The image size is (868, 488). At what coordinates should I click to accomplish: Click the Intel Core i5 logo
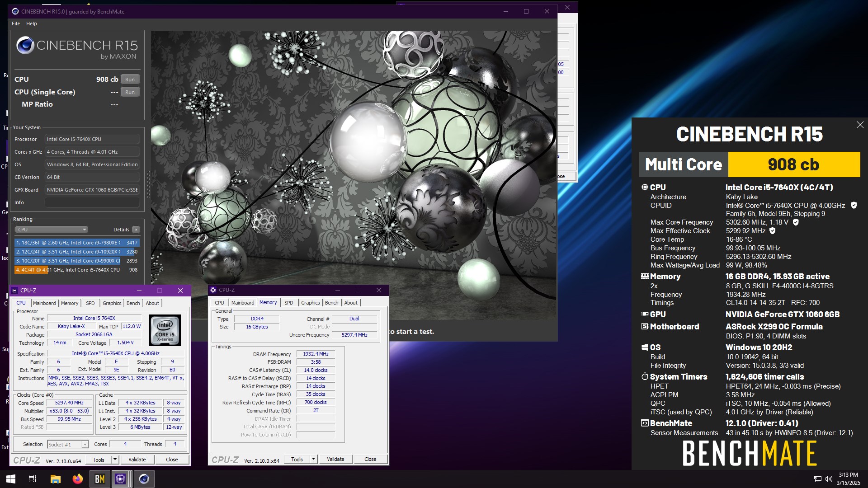click(165, 330)
